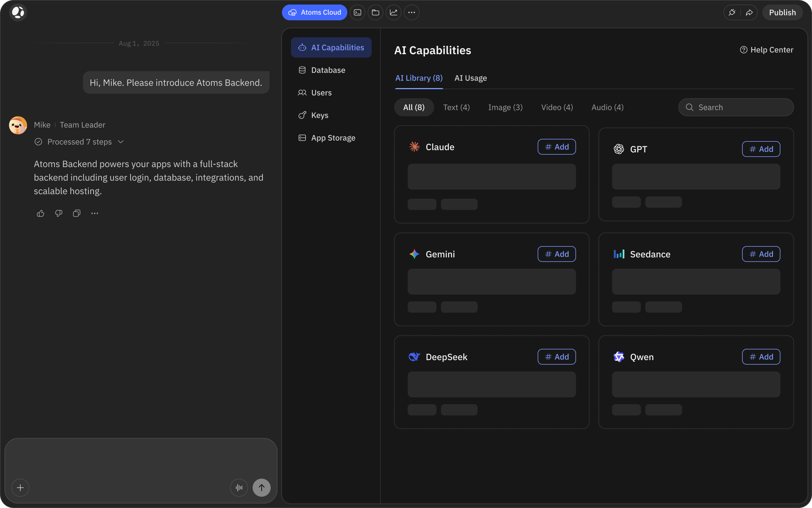Filter models by Image (3)

pos(505,107)
